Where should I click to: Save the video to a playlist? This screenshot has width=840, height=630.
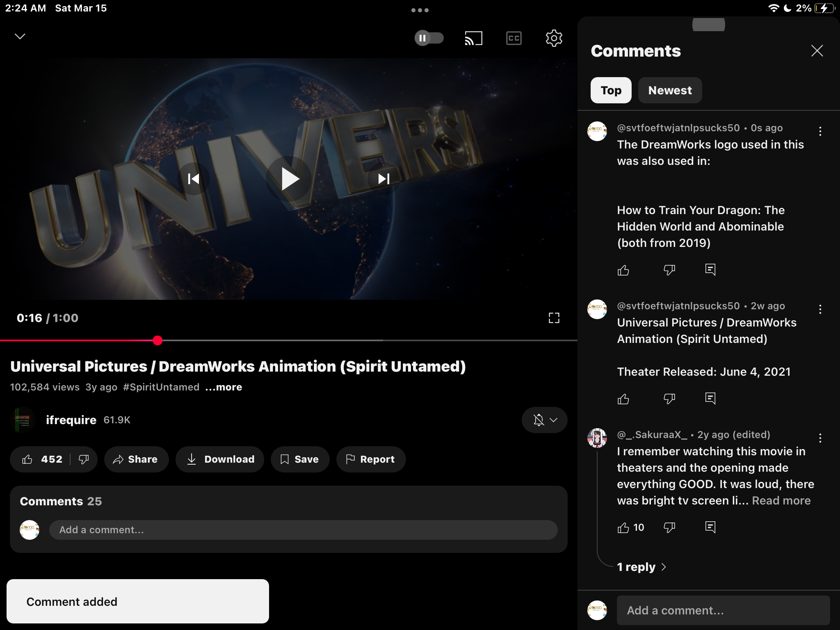300,459
